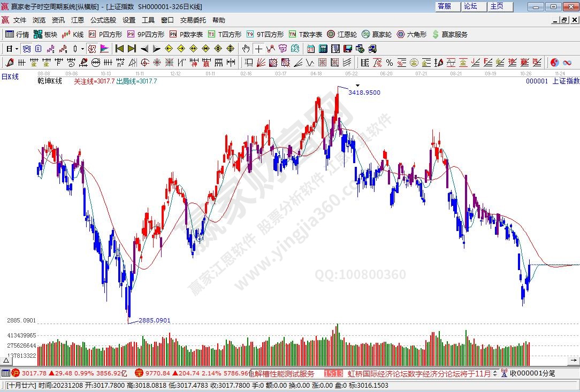Open the 交易委托 menu
Image resolution: width=580 pixels, height=392 pixels.
pos(193,20)
